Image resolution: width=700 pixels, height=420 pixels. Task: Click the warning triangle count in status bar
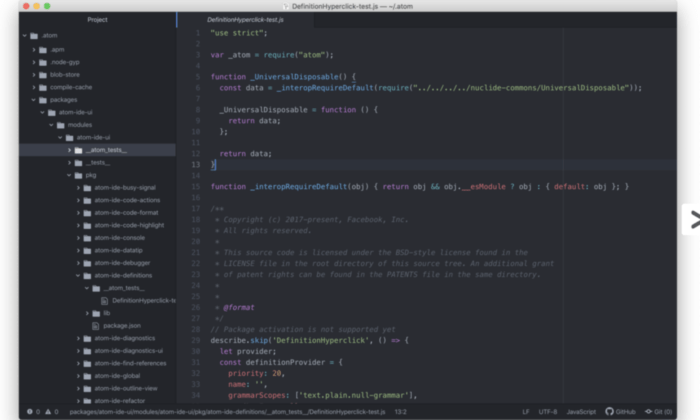click(x=49, y=411)
